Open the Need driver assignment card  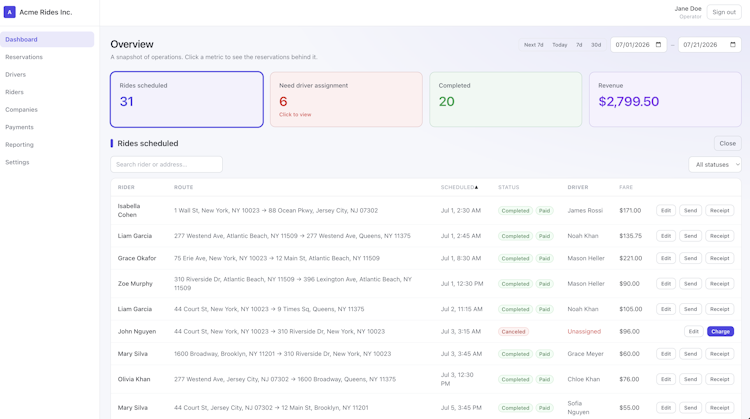point(346,99)
